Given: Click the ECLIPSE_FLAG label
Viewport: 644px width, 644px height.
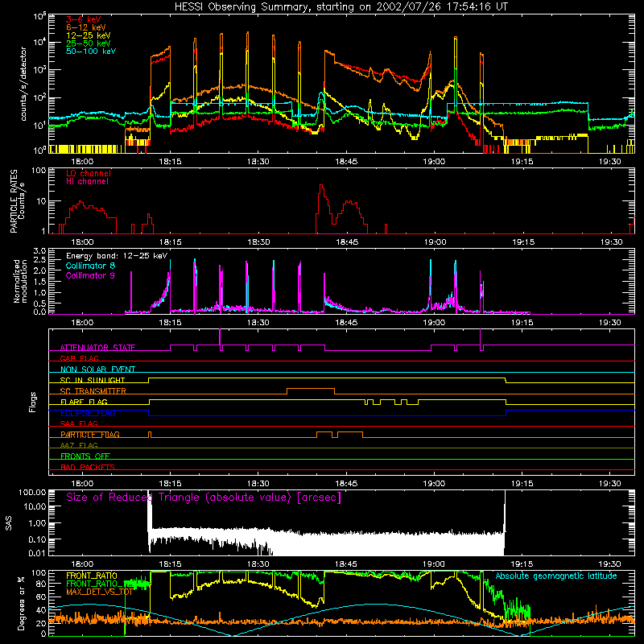Looking at the screenshot, I should (88, 413).
